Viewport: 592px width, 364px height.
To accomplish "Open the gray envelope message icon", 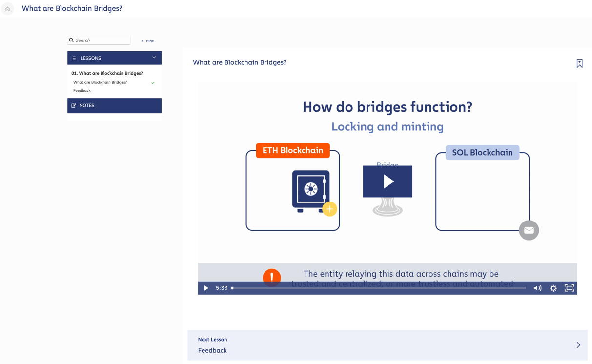I will click(529, 230).
